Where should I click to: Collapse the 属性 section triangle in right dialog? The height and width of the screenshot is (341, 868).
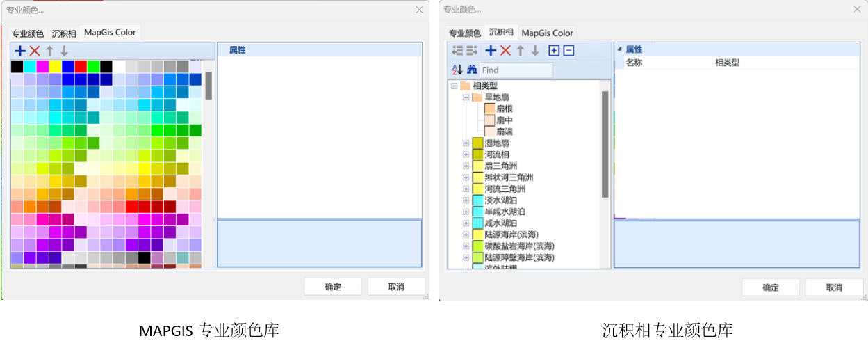[619, 49]
